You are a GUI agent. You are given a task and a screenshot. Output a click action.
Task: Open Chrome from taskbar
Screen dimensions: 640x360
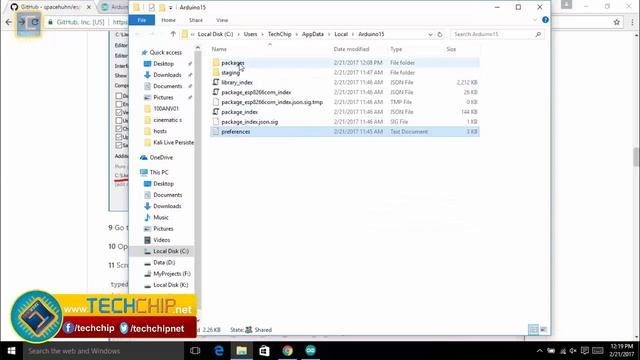[x=287, y=351]
